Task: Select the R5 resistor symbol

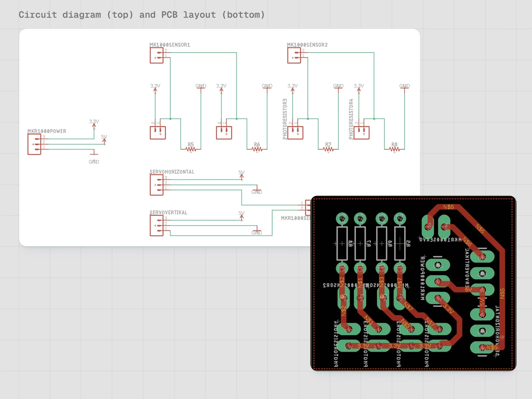Action: (x=191, y=149)
